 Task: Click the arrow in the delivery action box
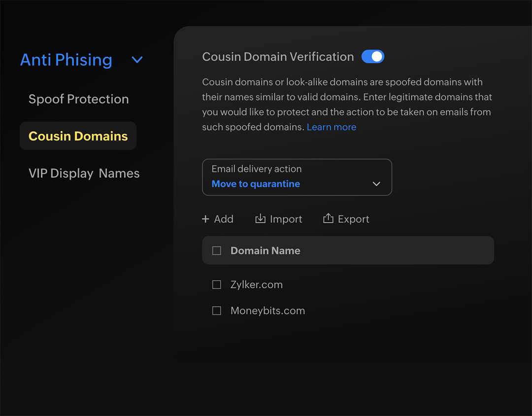(x=376, y=184)
